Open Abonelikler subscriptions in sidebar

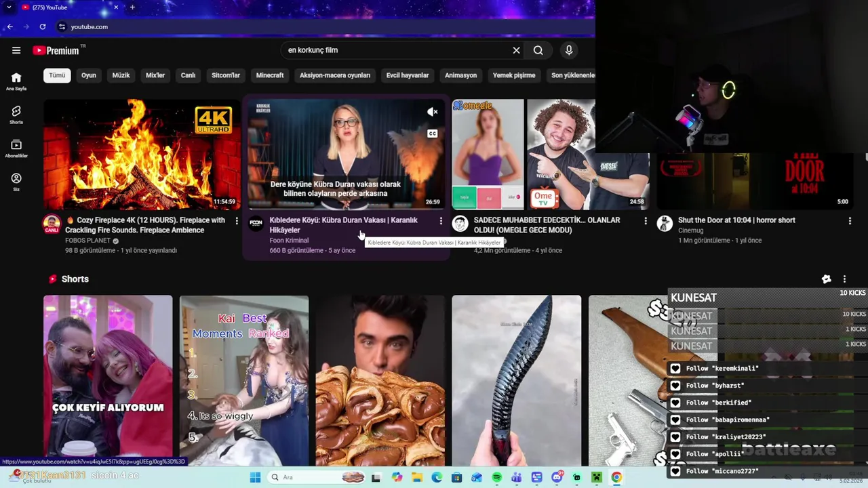click(16, 148)
